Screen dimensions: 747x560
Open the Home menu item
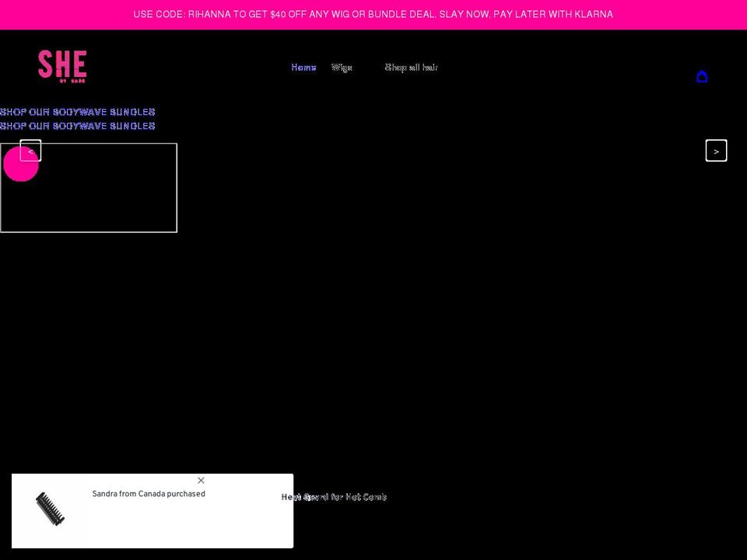pyautogui.click(x=303, y=67)
